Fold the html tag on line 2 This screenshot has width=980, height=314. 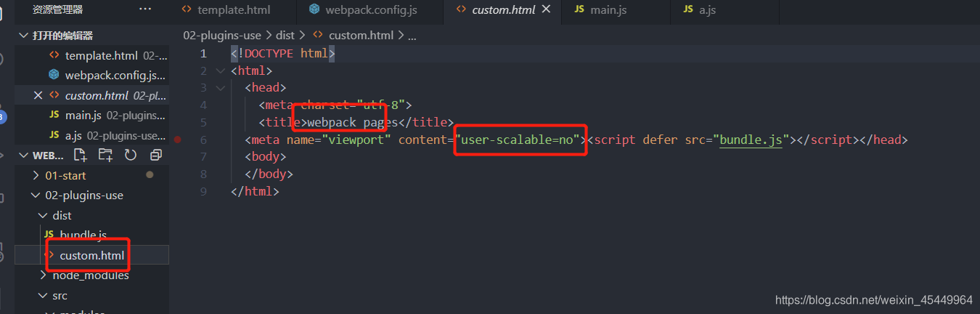(220, 71)
